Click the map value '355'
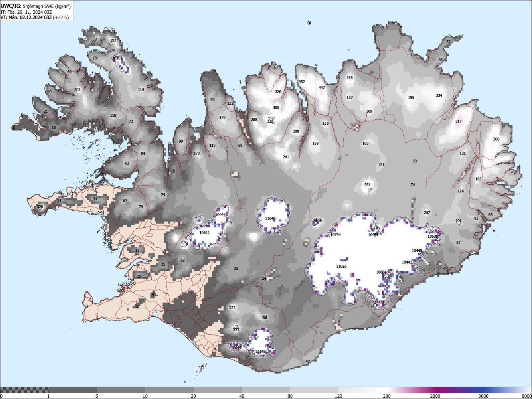 (x=350, y=78)
